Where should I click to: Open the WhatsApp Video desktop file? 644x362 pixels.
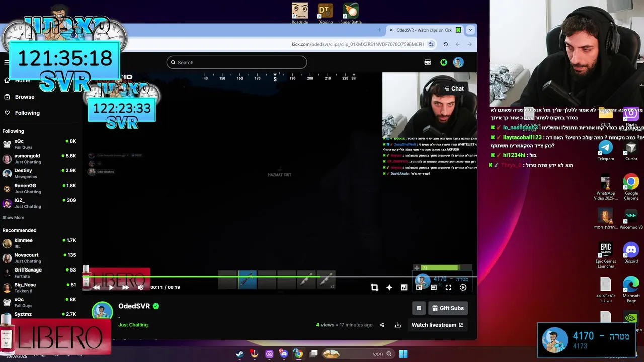pyautogui.click(x=606, y=187)
